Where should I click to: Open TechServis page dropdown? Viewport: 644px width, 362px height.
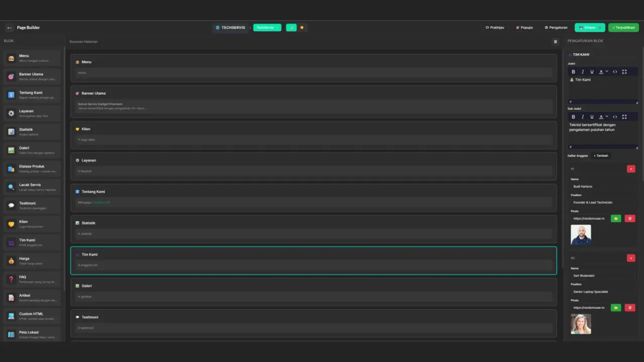[267, 28]
